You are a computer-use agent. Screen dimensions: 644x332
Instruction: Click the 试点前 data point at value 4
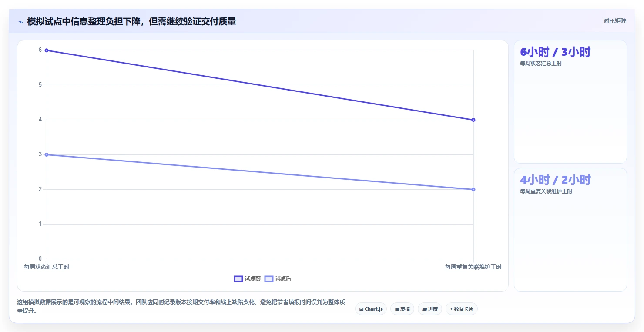pos(473,120)
